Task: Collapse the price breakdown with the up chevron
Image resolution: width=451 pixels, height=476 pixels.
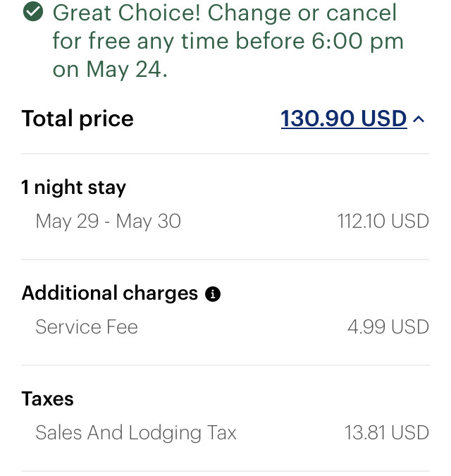Action: [x=419, y=119]
